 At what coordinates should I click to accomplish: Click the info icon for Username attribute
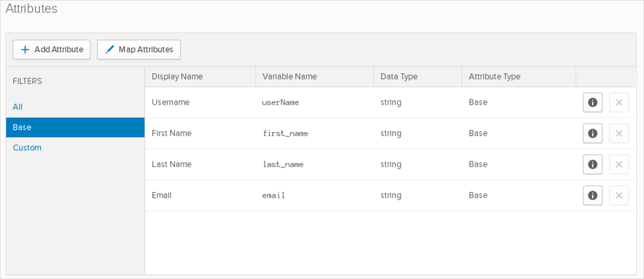pyautogui.click(x=593, y=102)
